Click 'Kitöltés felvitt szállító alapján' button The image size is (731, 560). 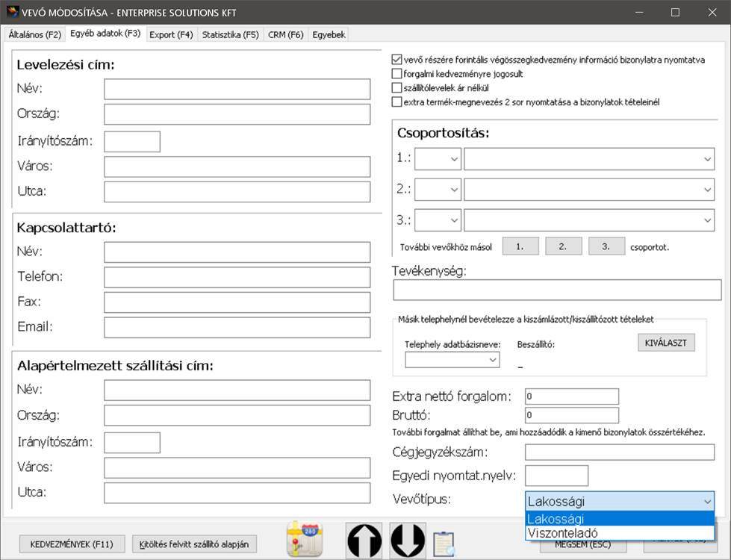coord(194,544)
